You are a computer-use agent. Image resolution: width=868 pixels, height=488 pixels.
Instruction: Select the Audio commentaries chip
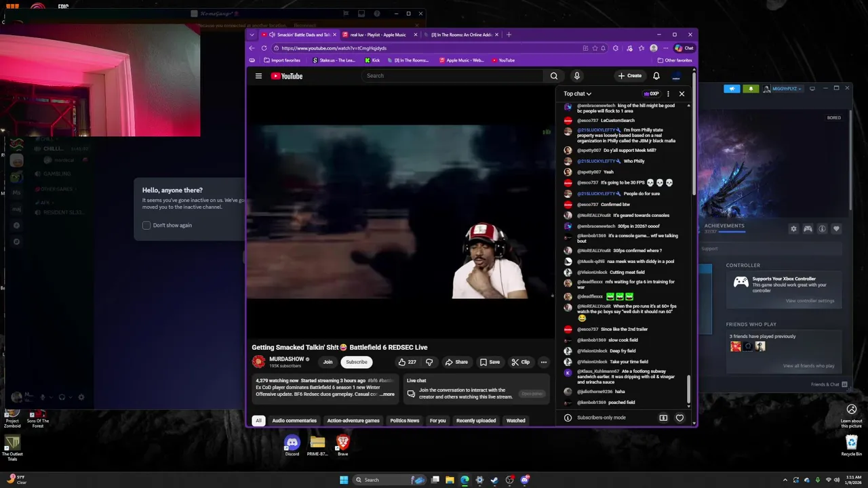[x=294, y=420]
